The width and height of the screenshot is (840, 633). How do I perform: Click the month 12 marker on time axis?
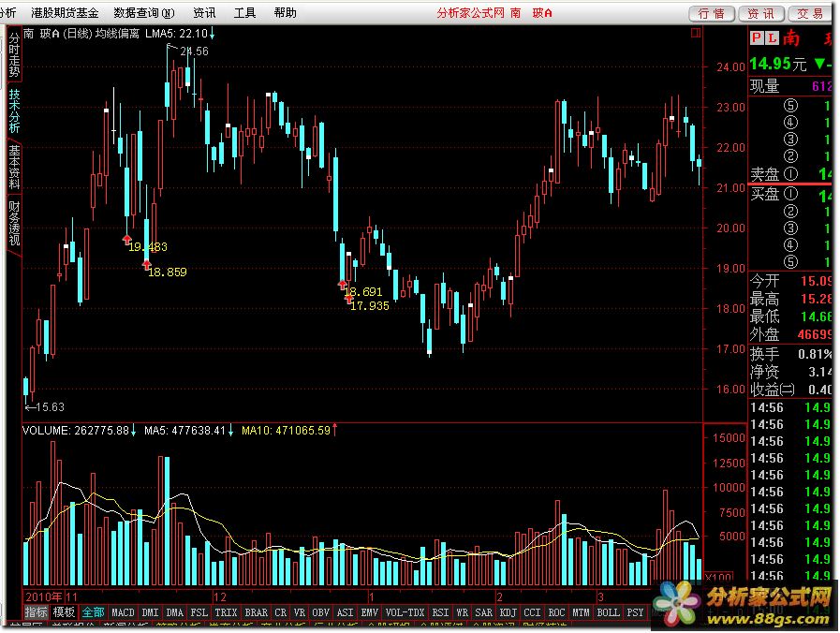220,597
